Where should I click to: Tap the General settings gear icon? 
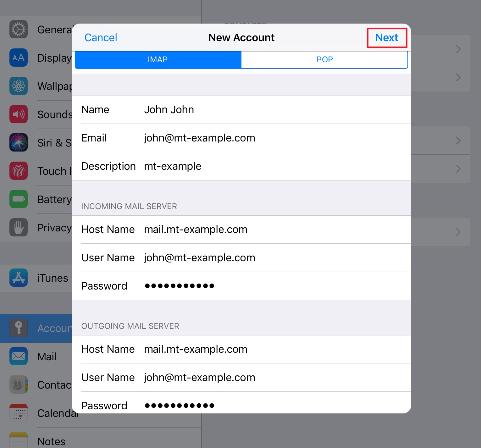pyautogui.click(x=19, y=30)
